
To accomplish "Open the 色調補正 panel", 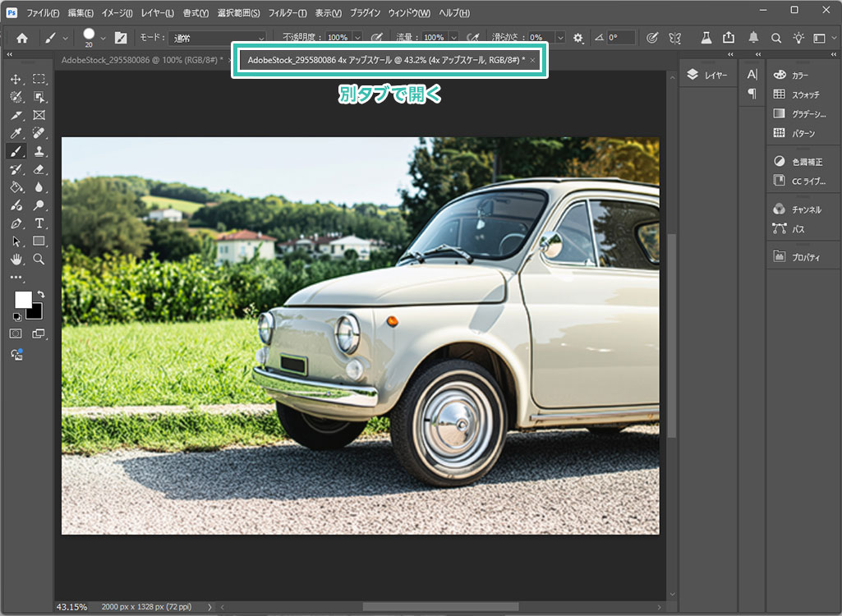I will click(x=799, y=162).
